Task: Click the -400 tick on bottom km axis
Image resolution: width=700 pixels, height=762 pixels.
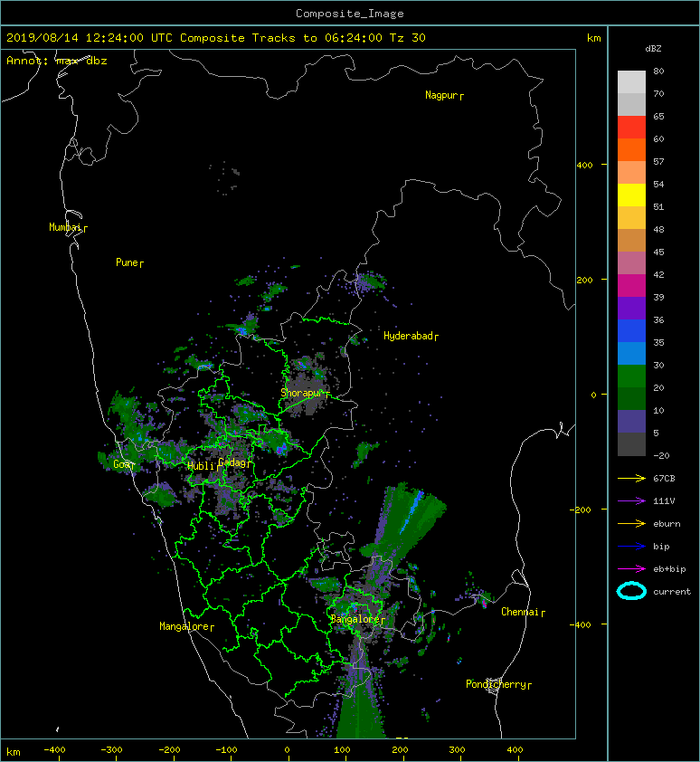Action: (x=54, y=750)
